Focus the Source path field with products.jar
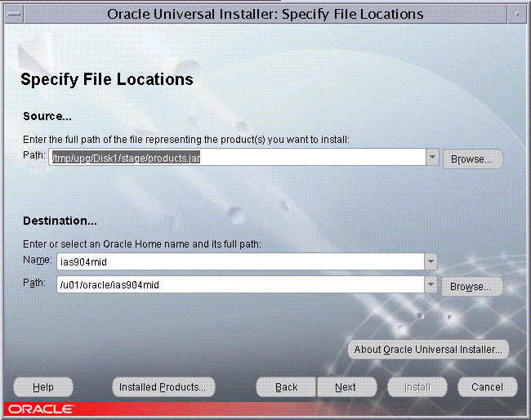Screen dimensions: 531x420 pos(237,157)
